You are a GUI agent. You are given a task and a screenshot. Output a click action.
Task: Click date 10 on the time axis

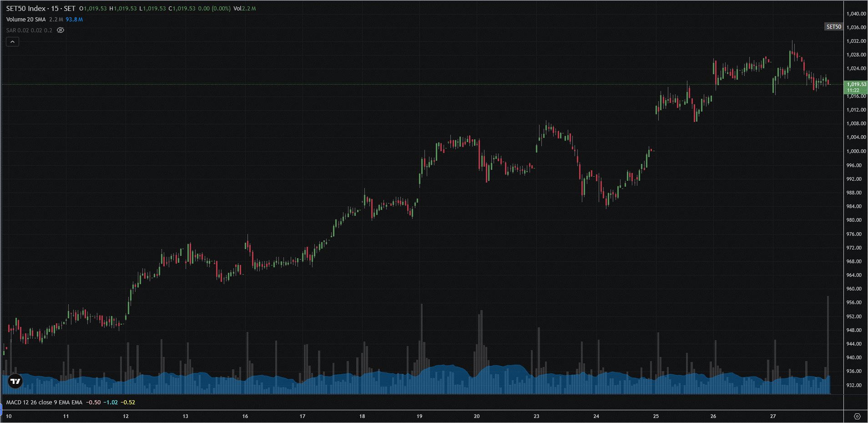[9, 416]
